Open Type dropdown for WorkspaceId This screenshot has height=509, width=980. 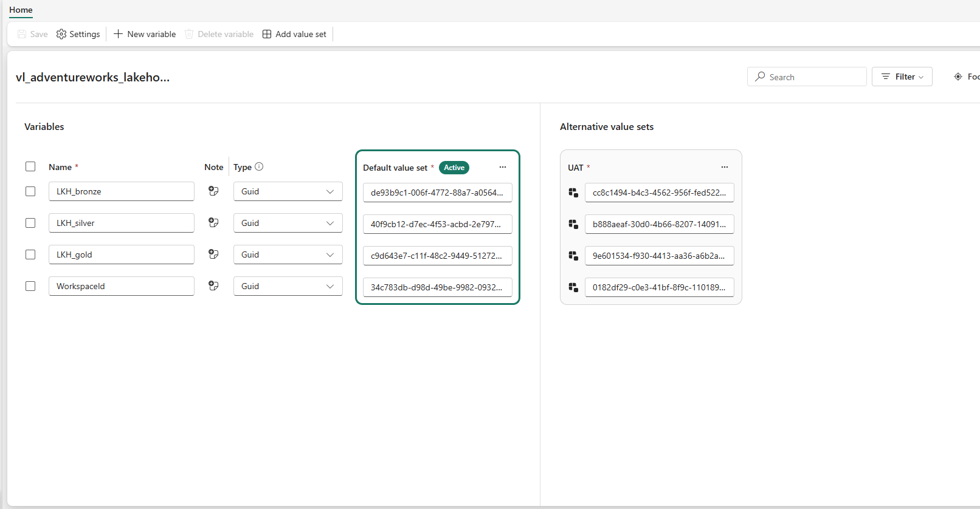288,286
